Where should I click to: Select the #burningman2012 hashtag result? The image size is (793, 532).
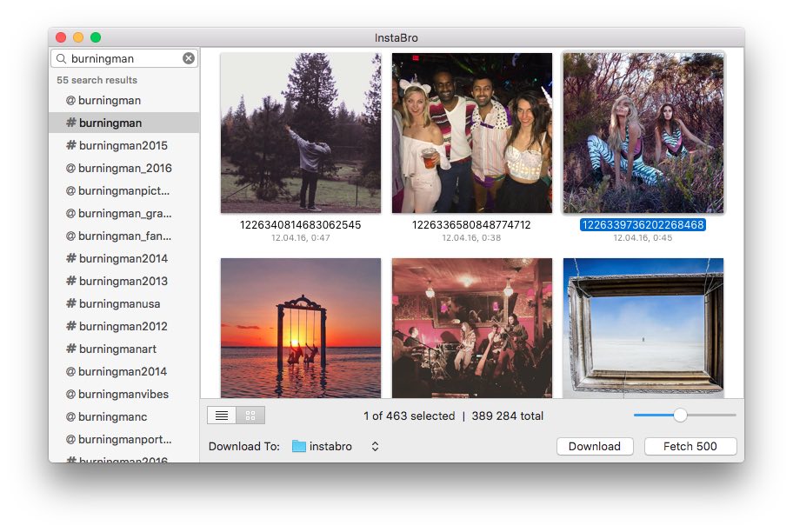pos(124,326)
